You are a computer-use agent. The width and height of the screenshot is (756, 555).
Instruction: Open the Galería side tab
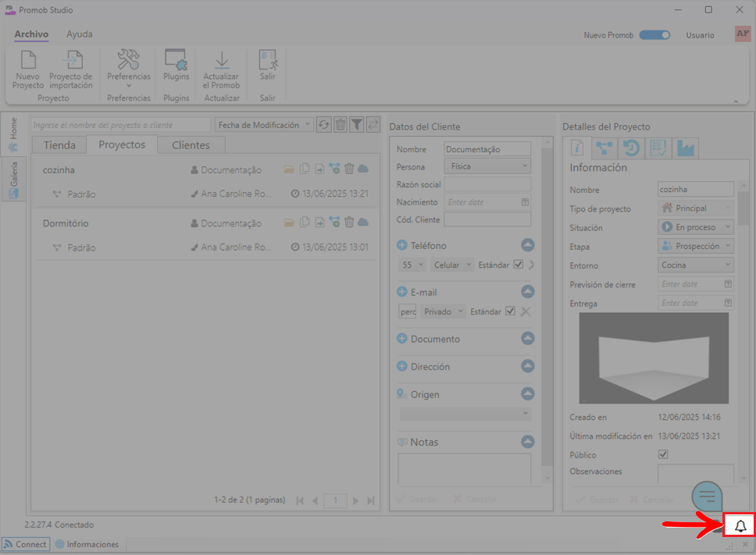(x=13, y=180)
